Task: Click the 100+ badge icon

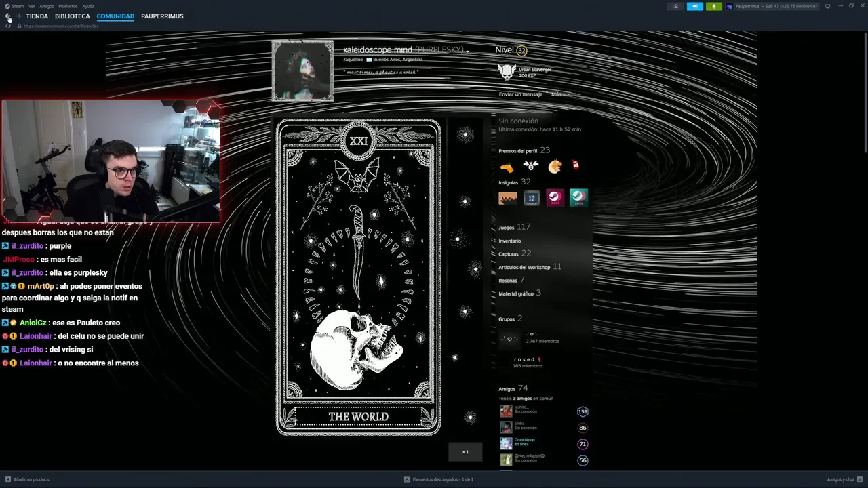Action: [x=508, y=198]
